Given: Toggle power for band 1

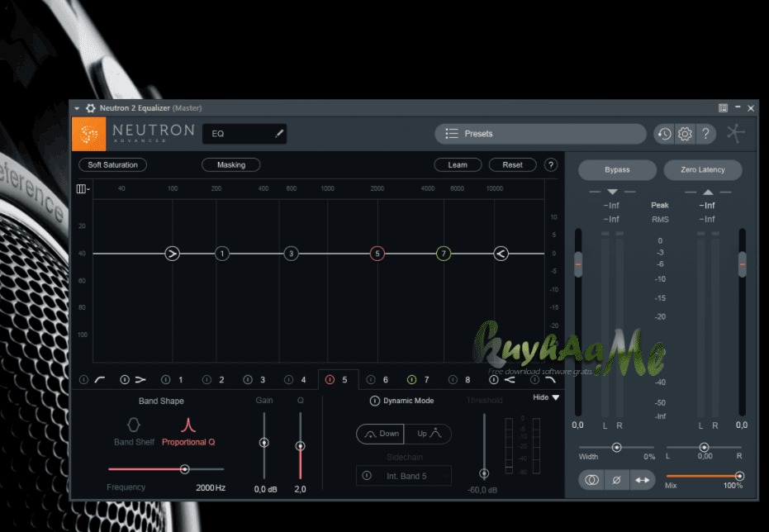Looking at the screenshot, I should [x=166, y=379].
